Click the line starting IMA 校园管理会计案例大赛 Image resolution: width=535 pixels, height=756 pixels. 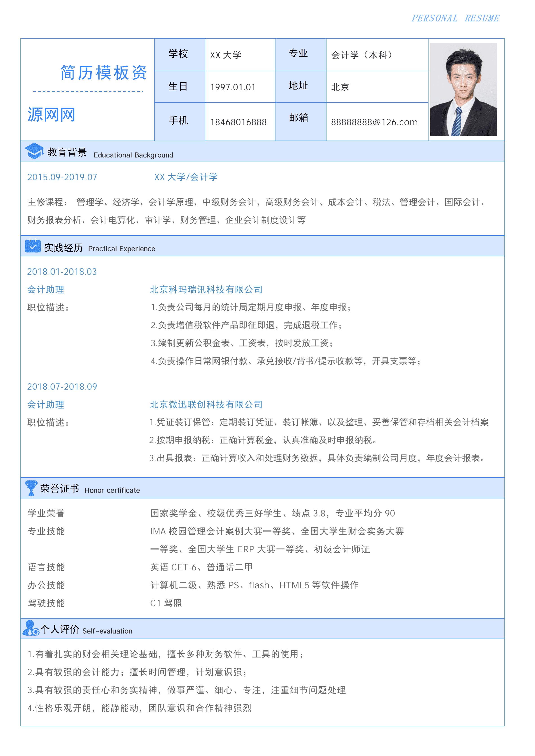click(x=277, y=531)
